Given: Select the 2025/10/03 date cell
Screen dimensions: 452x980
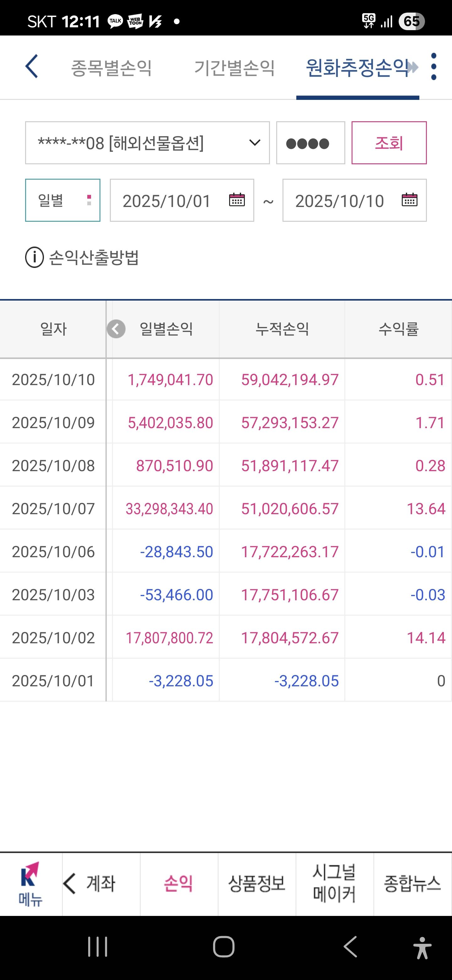Looking at the screenshot, I should coord(53,595).
